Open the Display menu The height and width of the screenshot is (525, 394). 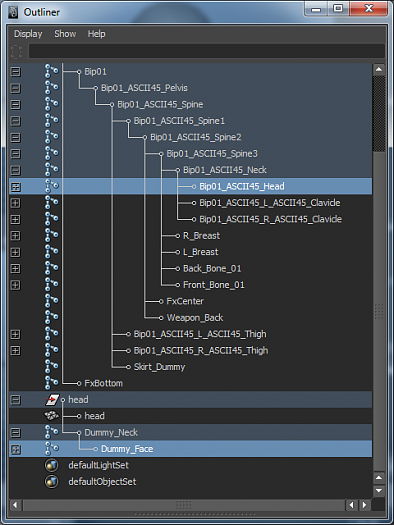(28, 34)
